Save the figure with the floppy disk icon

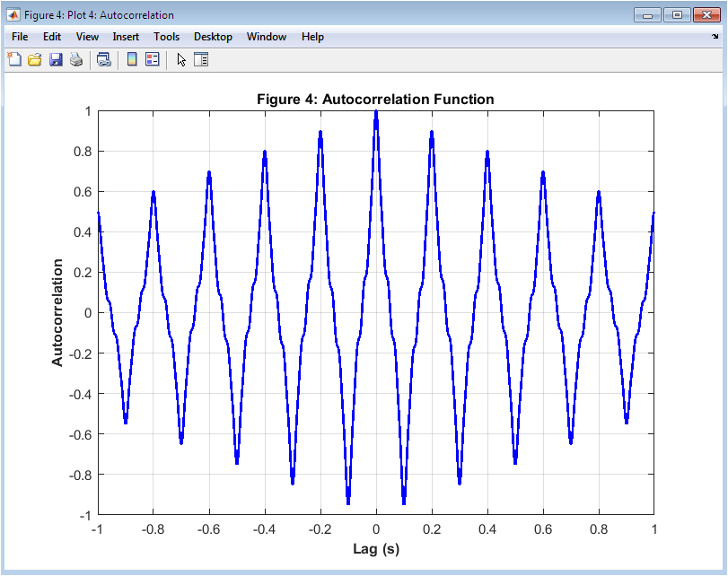click(x=56, y=59)
